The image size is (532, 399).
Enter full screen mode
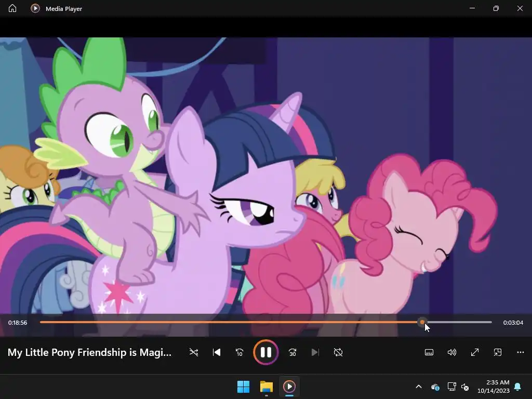pyautogui.click(x=475, y=352)
